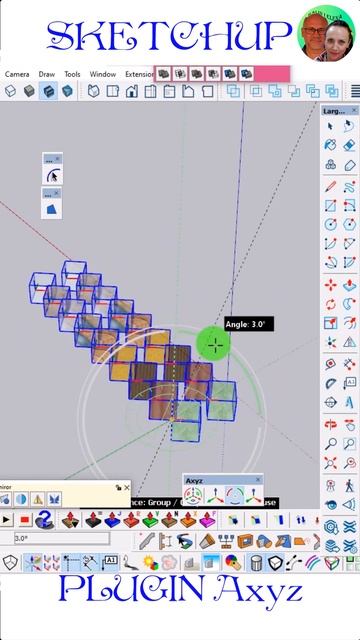Open the Tools menu

pyautogui.click(x=72, y=74)
